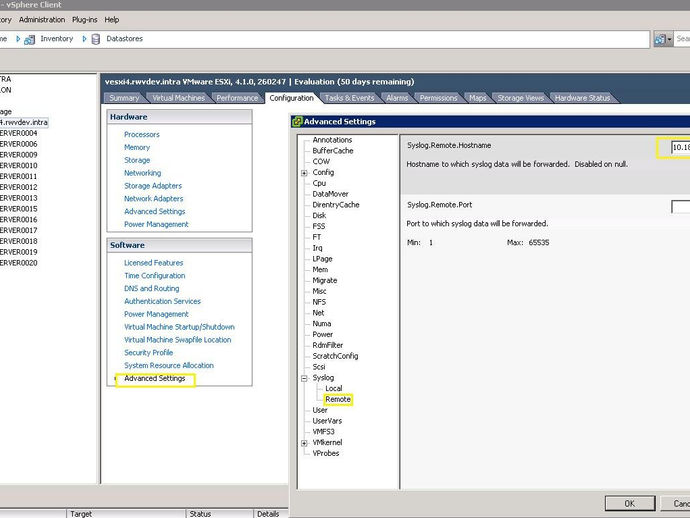
Task: Open Authentication Services link
Action: click(162, 301)
